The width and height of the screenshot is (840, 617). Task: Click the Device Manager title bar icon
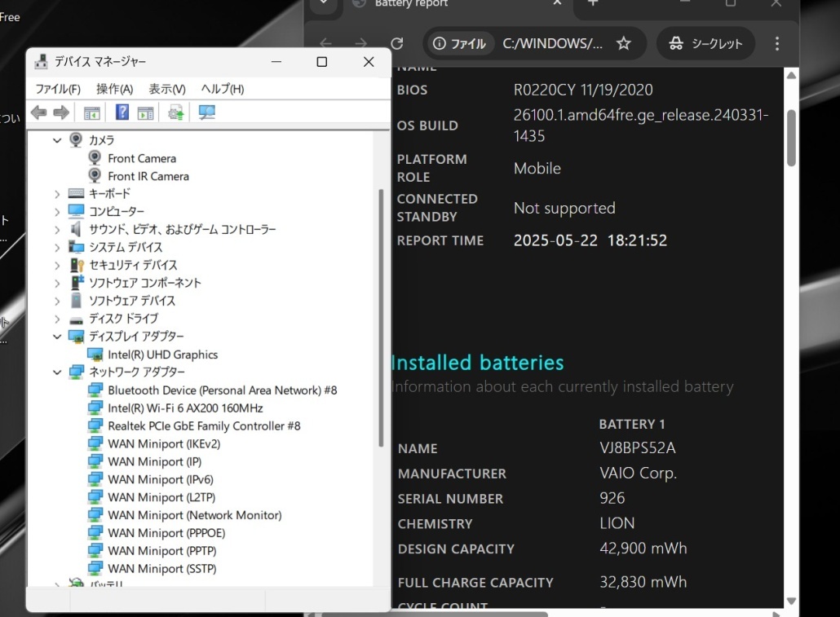click(x=42, y=62)
